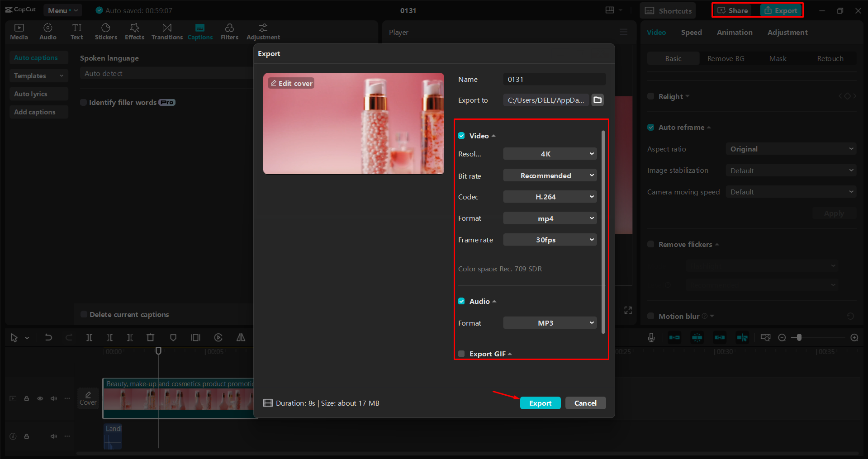Viewport: 868px width, 459px height.
Task: Click the timeline playhead marker
Action: (x=158, y=350)
